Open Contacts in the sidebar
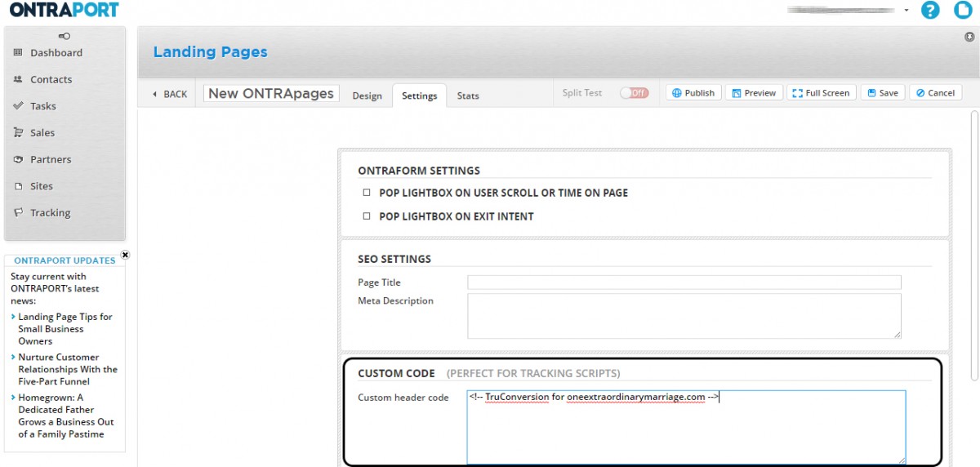The width and height of the screenshot is (980, 467). coord(51,80)
